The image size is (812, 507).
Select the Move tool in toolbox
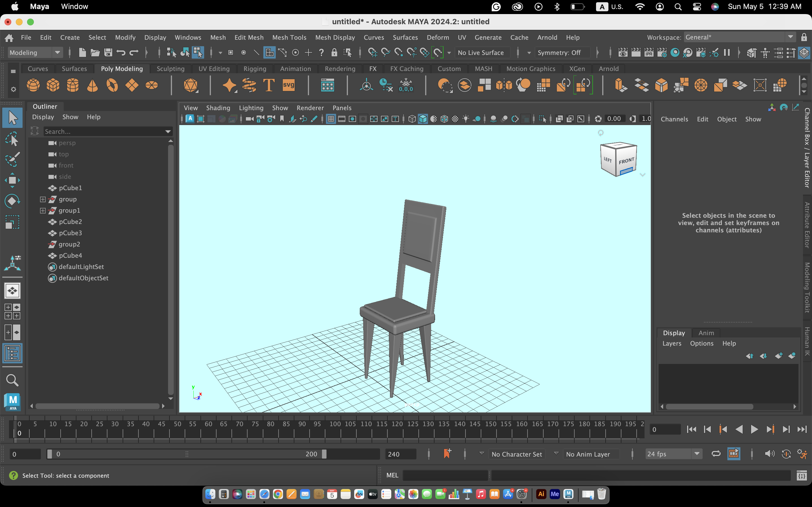[12, 180]
